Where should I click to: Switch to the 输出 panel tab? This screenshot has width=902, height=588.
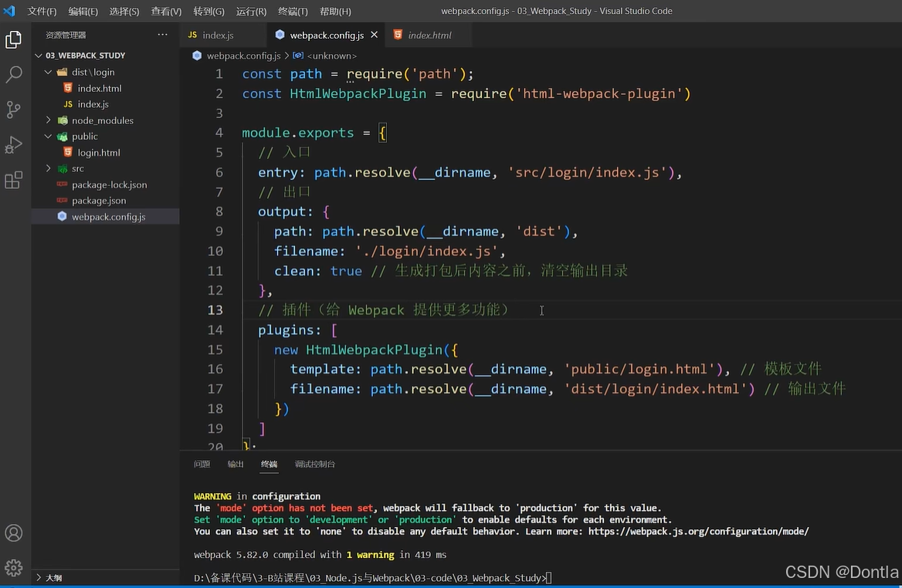(236, 464)
